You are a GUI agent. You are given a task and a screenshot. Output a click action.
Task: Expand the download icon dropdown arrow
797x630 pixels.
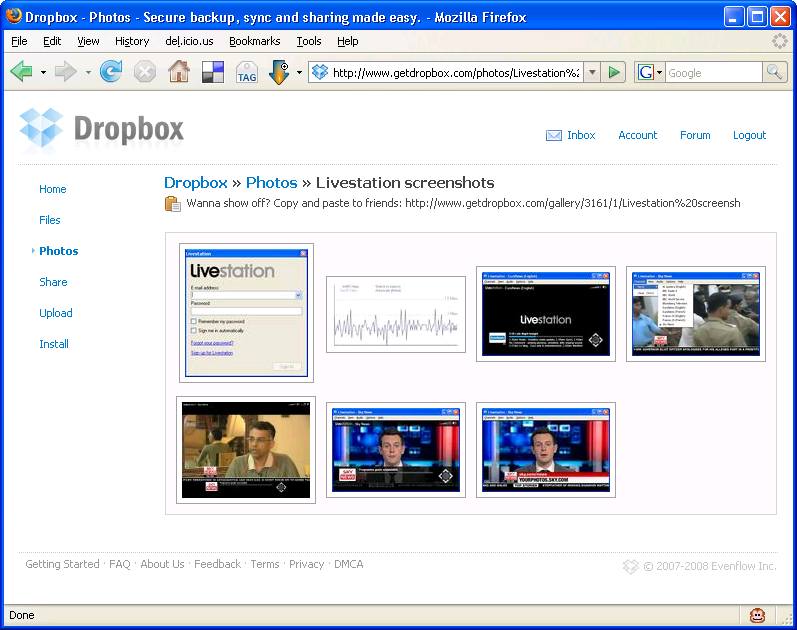coord(299,72)
